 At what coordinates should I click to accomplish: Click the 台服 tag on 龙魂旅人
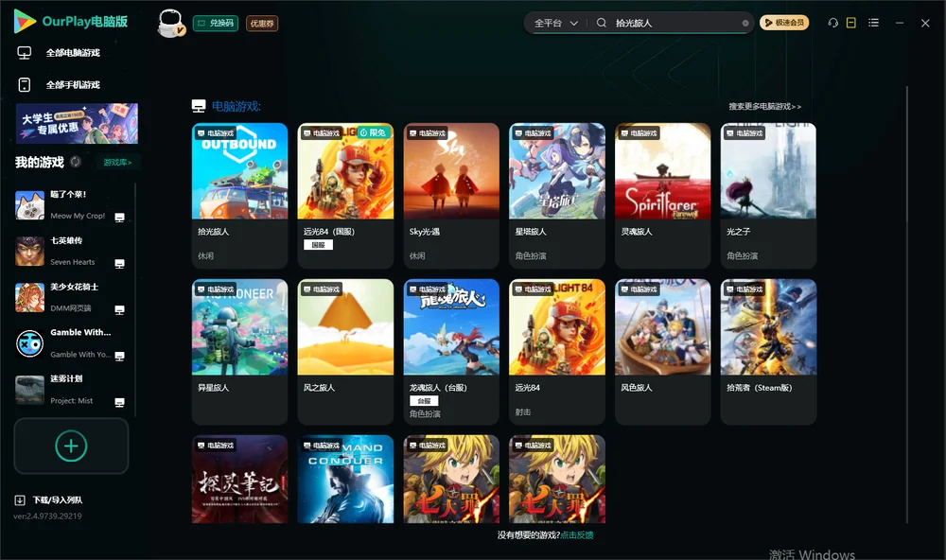(x=424, y=401)
